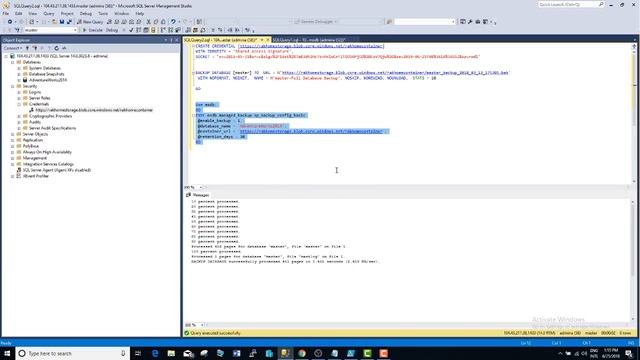This screenshot has width=640, height=360.
Task: Open Microsoft Edge from the taskbar
Action: coord(155,353)
